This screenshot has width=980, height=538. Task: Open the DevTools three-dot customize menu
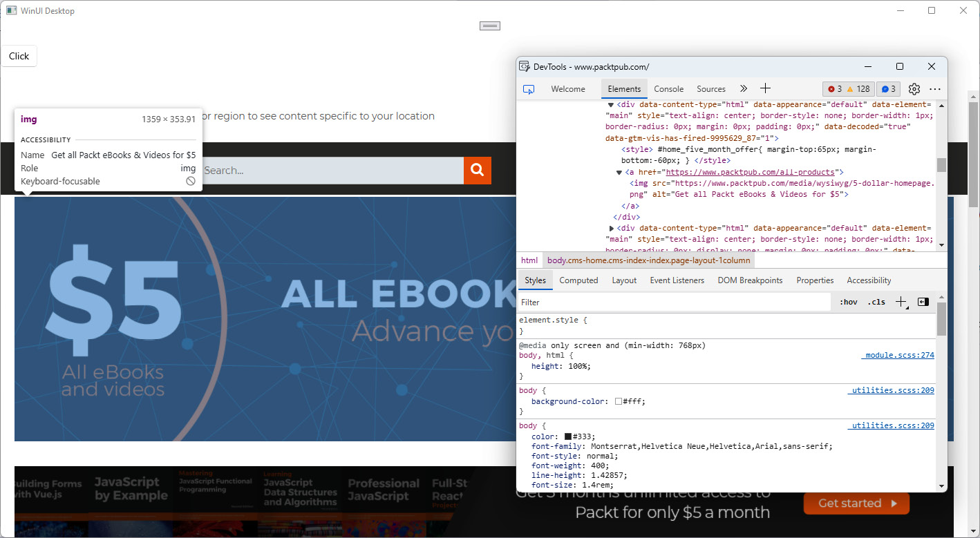[x=935, y=89]
